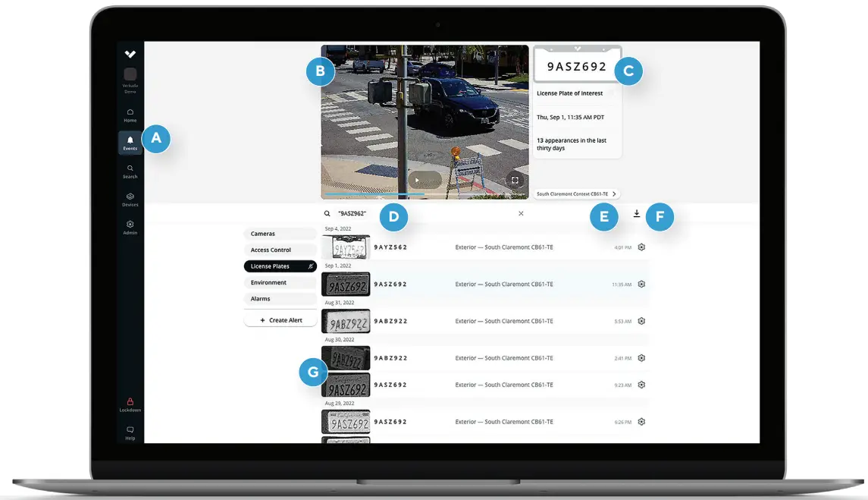The width and height of the screenshot is (868, 500).
Task: Open the Admin section
Action: click(130, 226)
